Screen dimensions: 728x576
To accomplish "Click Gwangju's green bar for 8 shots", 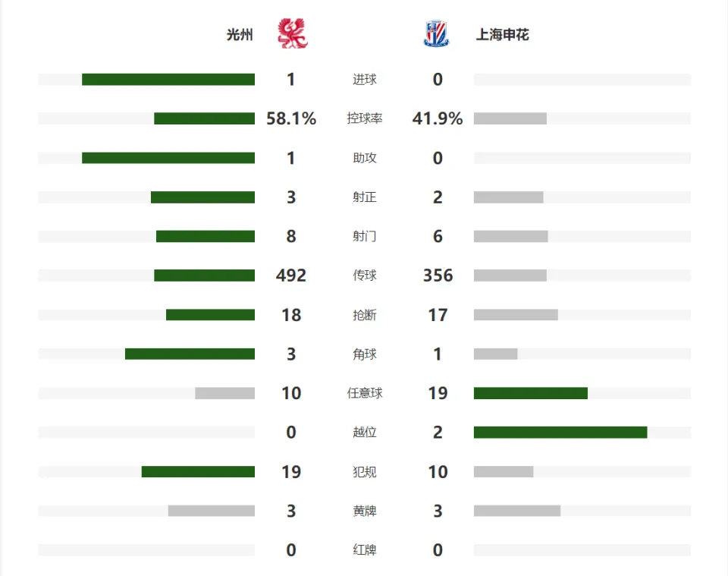I will [x=206, y=237].
